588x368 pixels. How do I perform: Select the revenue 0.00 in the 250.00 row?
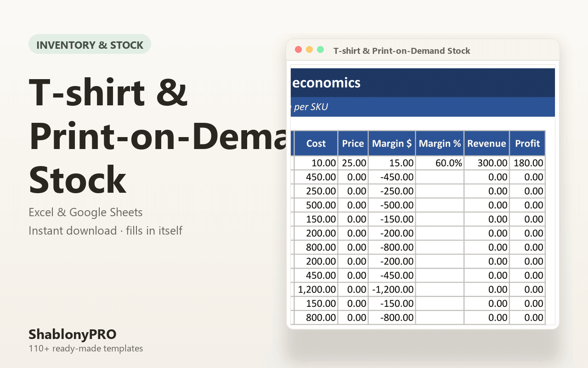pyautogui.click(x=486, y=191)
